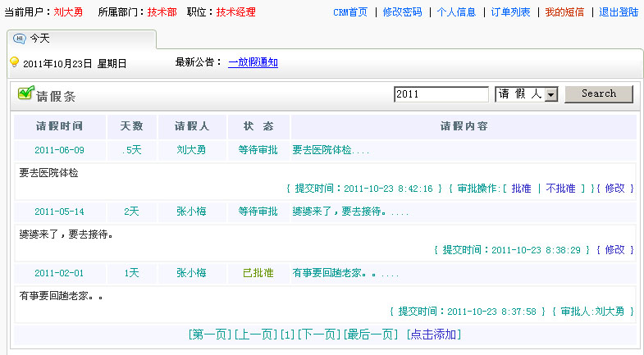The width and height of the screenshot is (644, 355).
Task: Click the 技术部 department text
Action: 162,12
